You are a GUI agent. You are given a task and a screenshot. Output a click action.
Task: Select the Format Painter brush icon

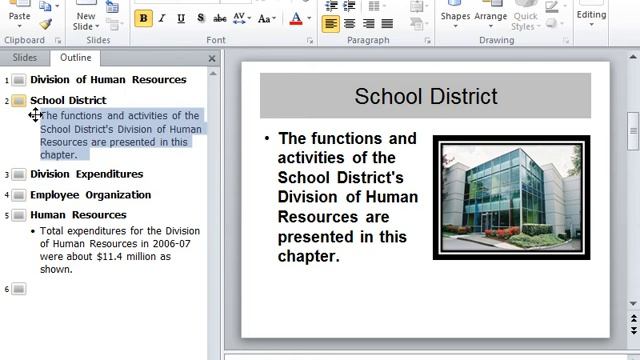(x=46, y=24)
